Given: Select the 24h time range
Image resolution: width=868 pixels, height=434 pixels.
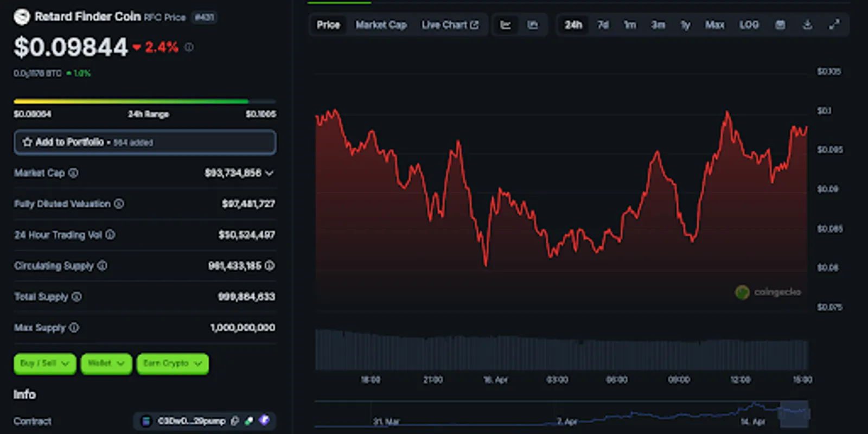Looking at the screenshot, I should point(573,25).
